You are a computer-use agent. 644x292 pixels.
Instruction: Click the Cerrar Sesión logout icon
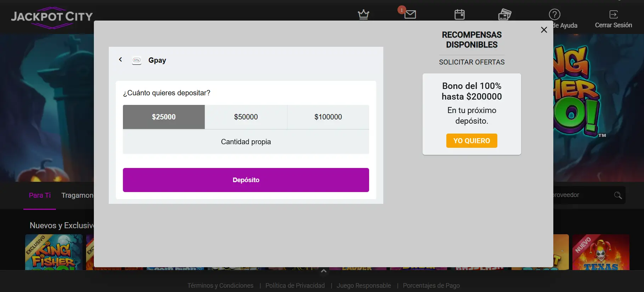click(x=613, y=15)
